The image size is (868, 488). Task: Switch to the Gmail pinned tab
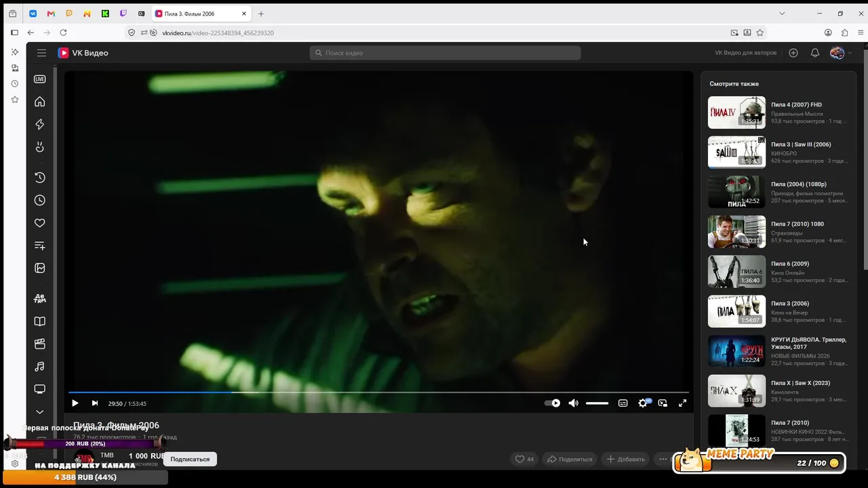(51, 14)
